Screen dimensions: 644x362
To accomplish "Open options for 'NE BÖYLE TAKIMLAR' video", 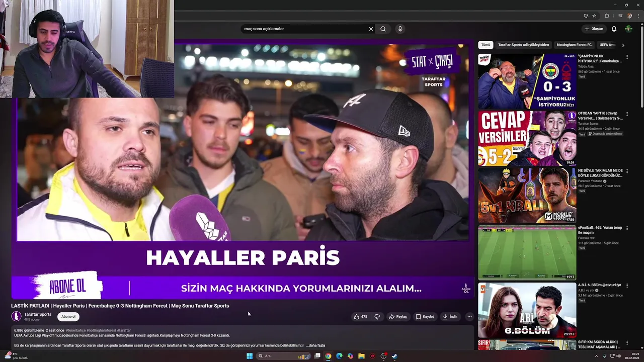I will coord(627,171).
